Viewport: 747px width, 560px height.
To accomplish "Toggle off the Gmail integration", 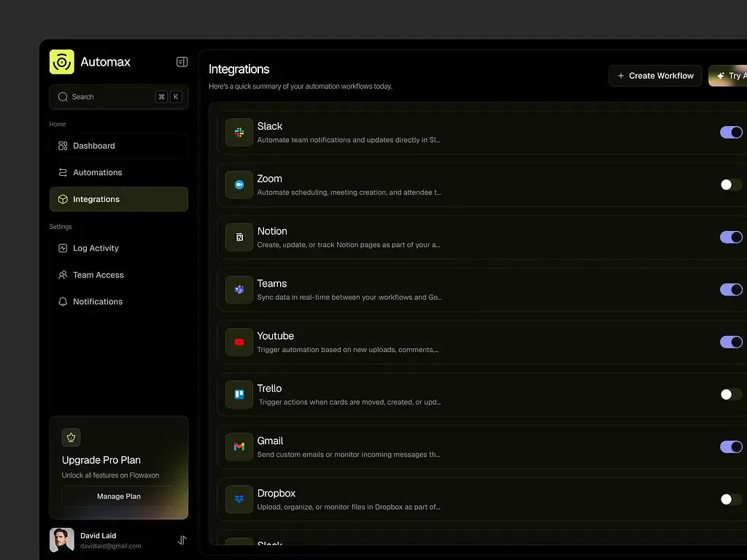I will pos(731,447).
